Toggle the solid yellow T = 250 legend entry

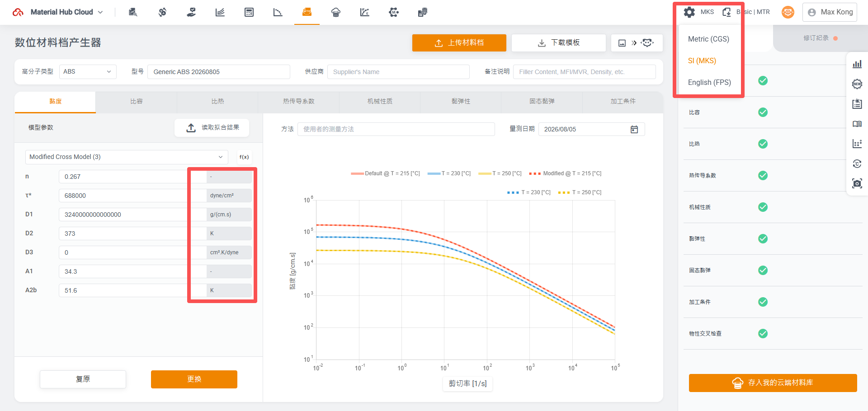tap(500, 173)
